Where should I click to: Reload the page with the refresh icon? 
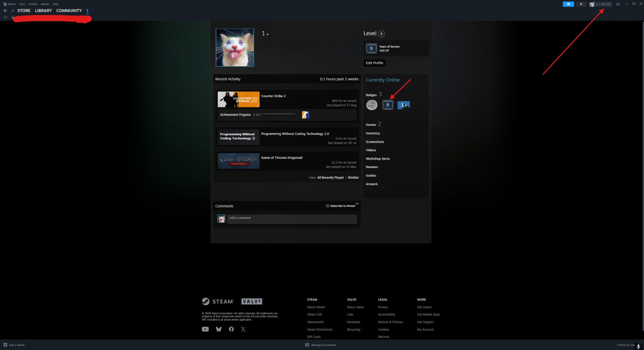(x=5, y=17)
